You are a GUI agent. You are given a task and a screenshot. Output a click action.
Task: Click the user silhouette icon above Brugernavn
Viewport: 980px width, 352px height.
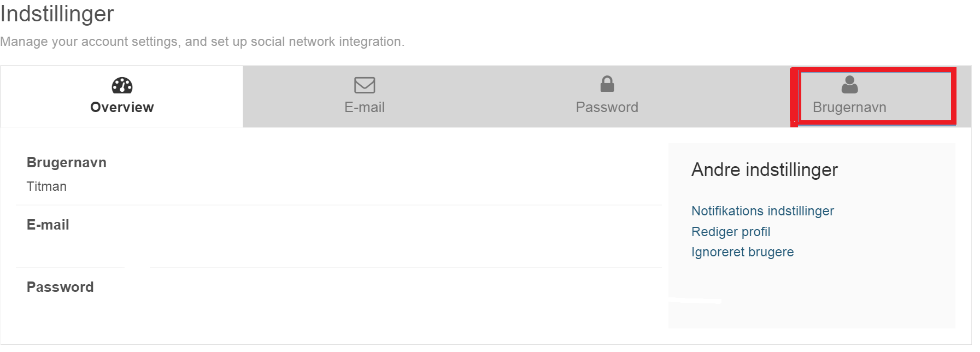pyautogui.click(x=849, y=84)
